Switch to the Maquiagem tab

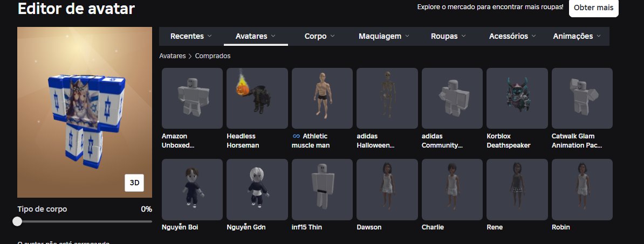click(384, 36)
